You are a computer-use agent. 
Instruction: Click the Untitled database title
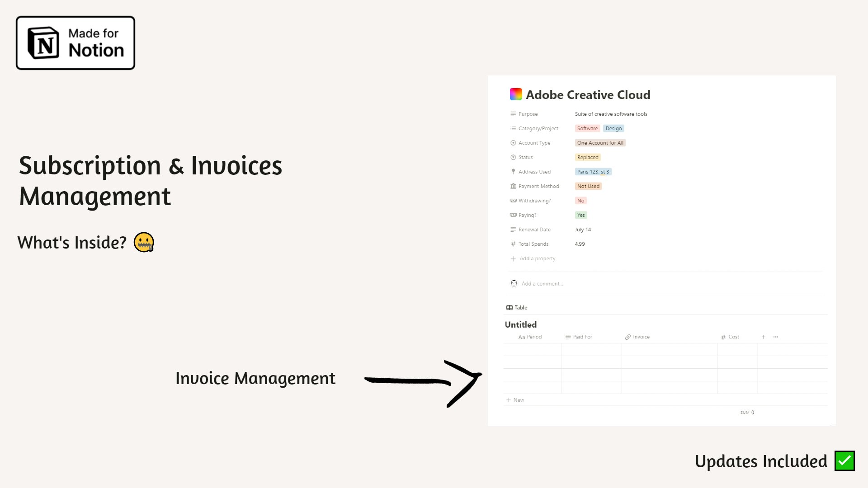pos(521,325)
